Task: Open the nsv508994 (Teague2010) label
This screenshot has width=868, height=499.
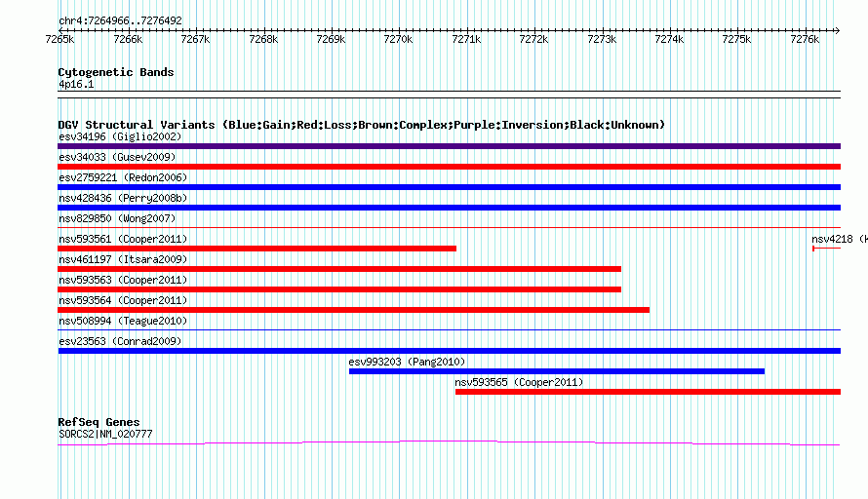Action: click(x=123, y=321)
